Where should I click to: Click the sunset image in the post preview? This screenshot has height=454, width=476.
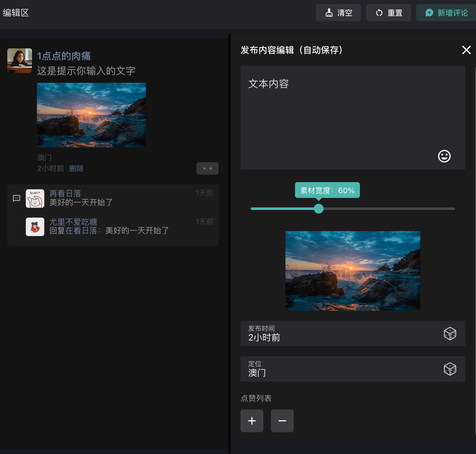coord(91,115)
